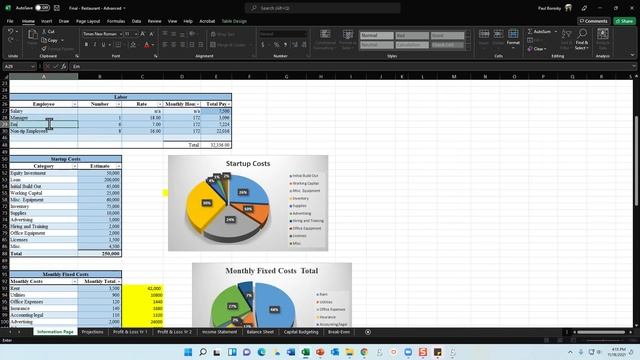The width and height of the screenshot is (640, 360).
Task: Apply Percent Style format
Action: (276, 44)
